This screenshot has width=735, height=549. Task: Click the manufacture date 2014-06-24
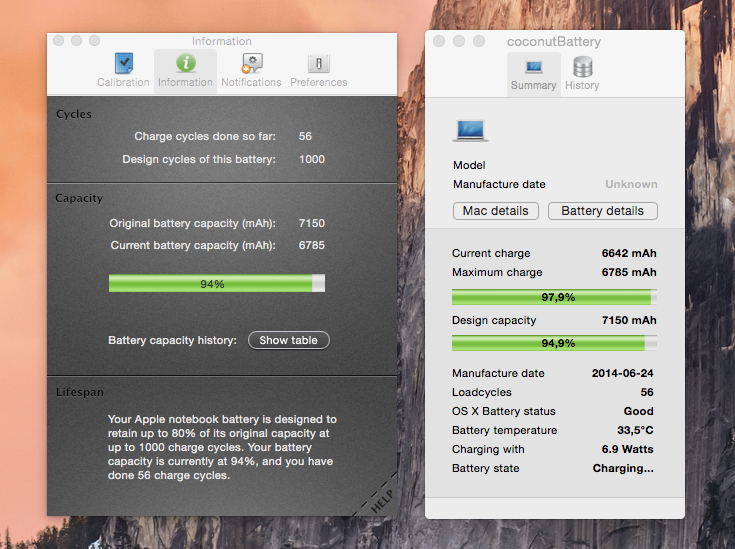[622, 373]
